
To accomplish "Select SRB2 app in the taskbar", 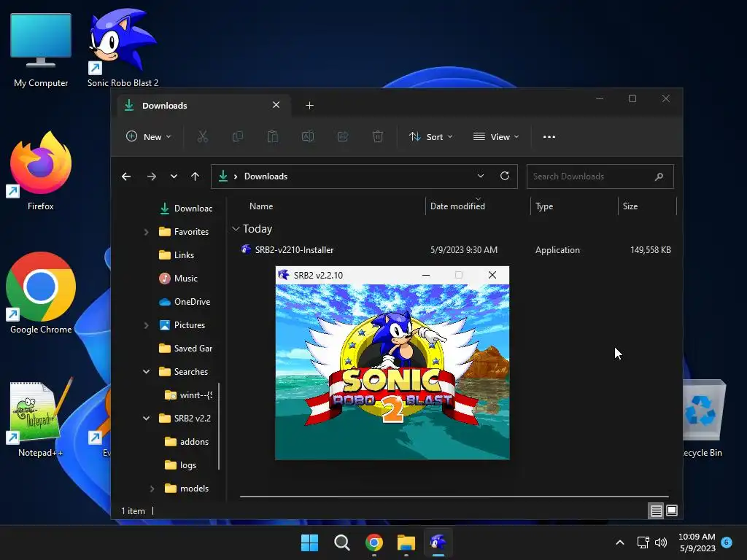I will tap(438, 542).
